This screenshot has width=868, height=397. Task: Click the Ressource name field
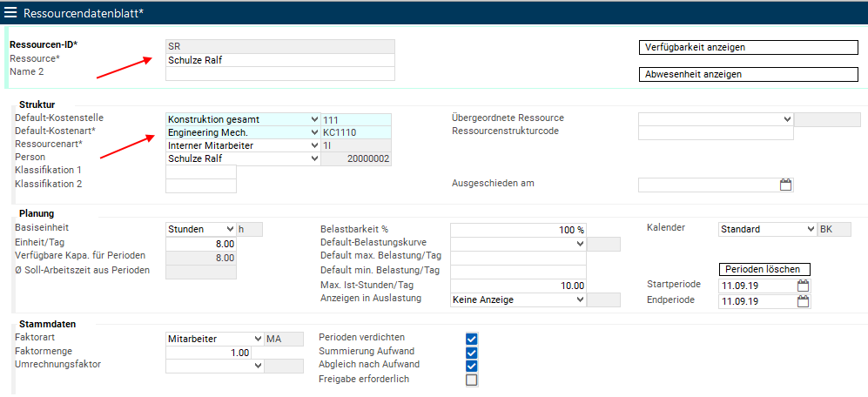279,60
